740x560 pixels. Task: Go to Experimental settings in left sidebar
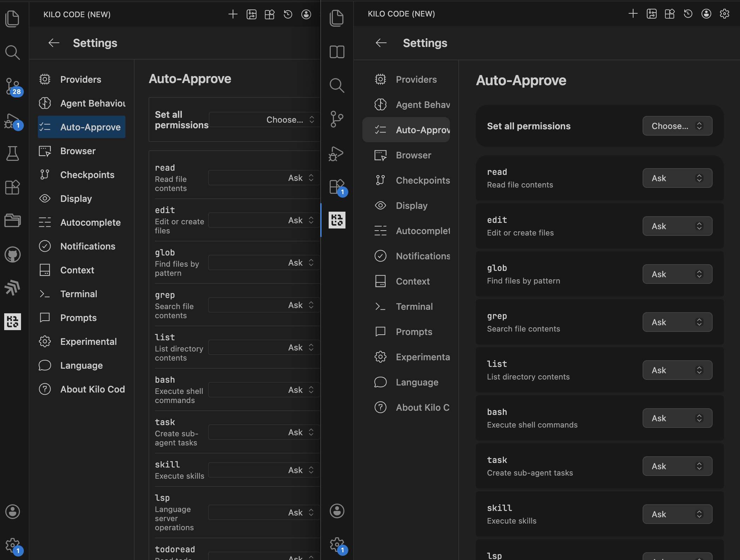click(x=88, y=342)
